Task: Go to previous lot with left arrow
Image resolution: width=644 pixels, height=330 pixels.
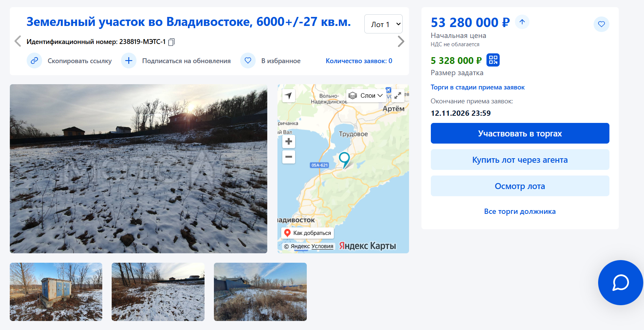Action: click(x=17, y=41)
